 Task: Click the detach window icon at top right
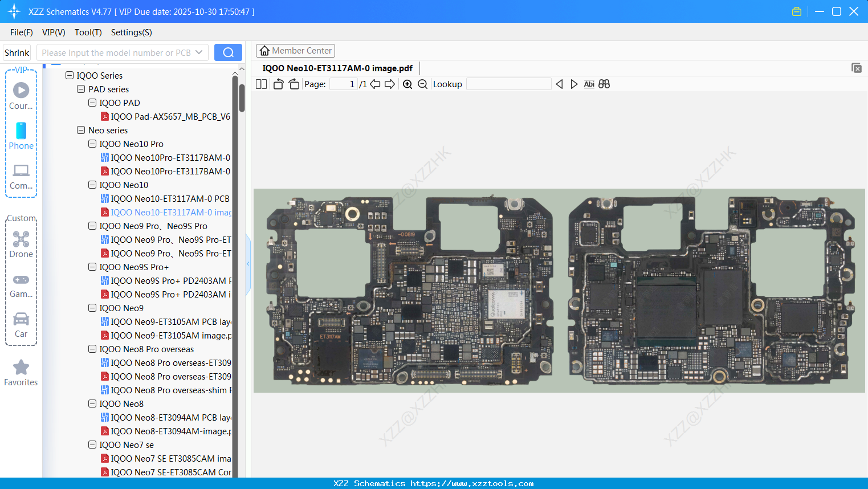[x=856, y=68]
